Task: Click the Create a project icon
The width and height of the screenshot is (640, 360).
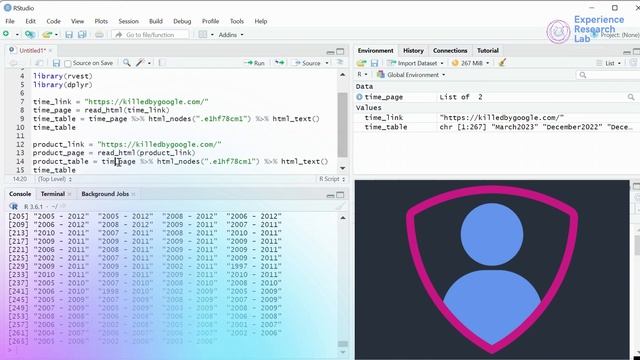Action: point(30,35)
